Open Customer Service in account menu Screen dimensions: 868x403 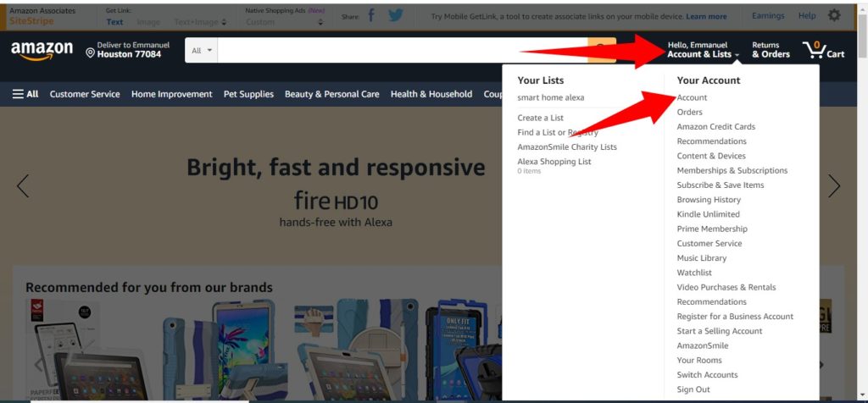[x=709, y=243]
